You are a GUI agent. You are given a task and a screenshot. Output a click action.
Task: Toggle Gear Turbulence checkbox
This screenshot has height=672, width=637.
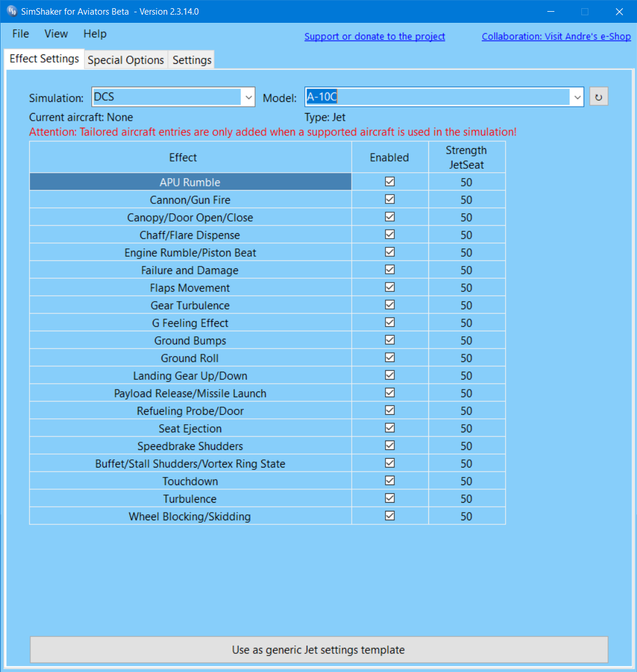(x=390, y=305)
